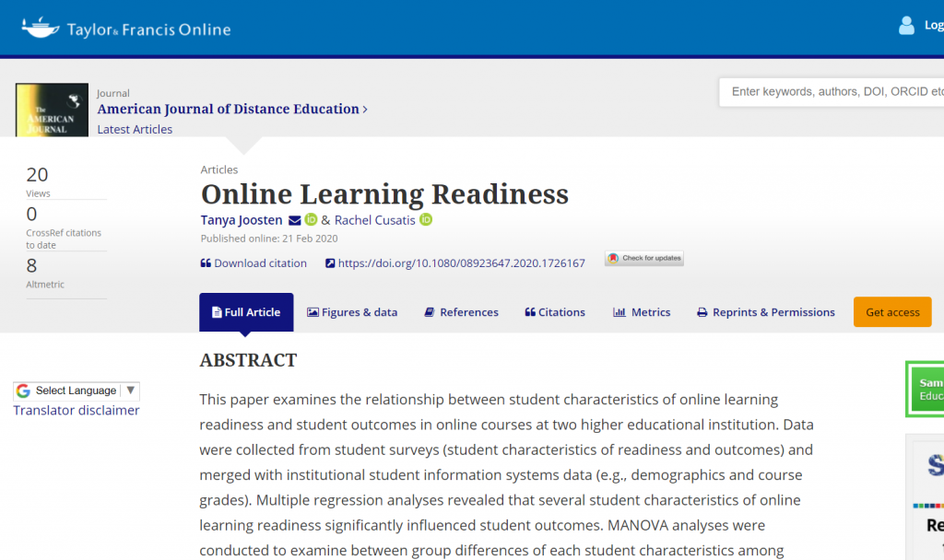944x560 pixels.
Task: Switch to the Figures & data tab
Action: point(352,312)
